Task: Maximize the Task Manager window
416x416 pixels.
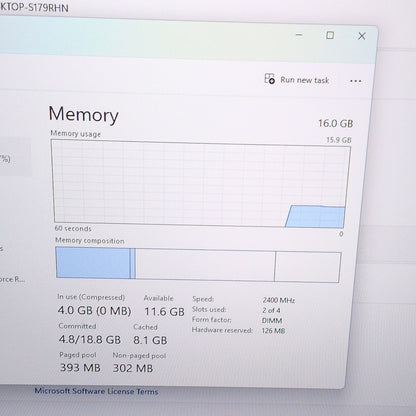Action: 330,35
